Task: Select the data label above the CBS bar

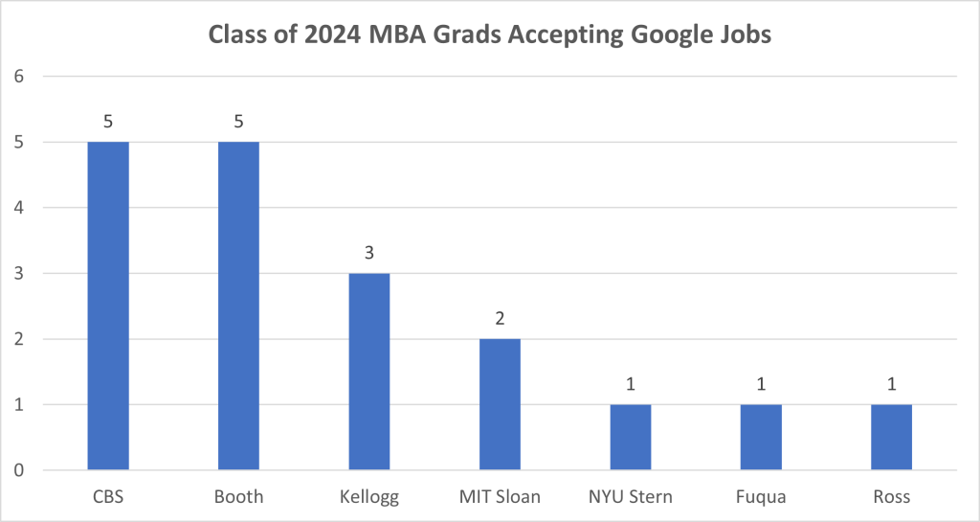Action: pyautogui.click(x=108, y=123)
